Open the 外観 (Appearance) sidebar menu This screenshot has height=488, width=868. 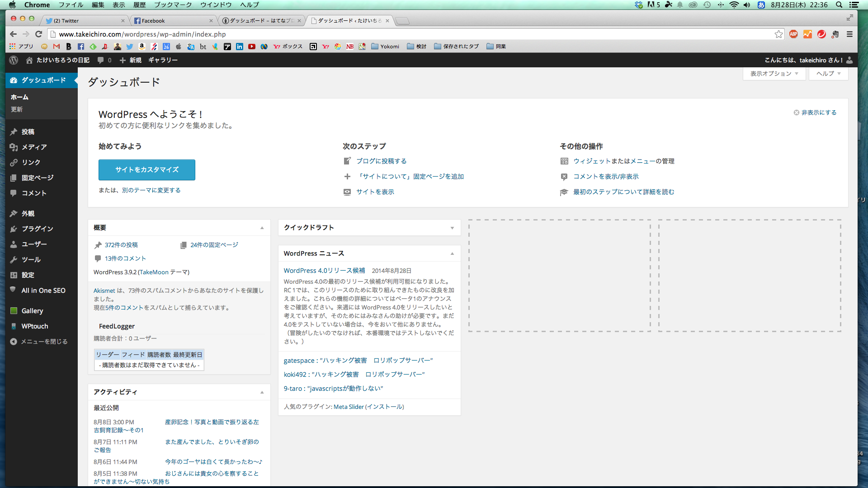[x=42, y=213]
